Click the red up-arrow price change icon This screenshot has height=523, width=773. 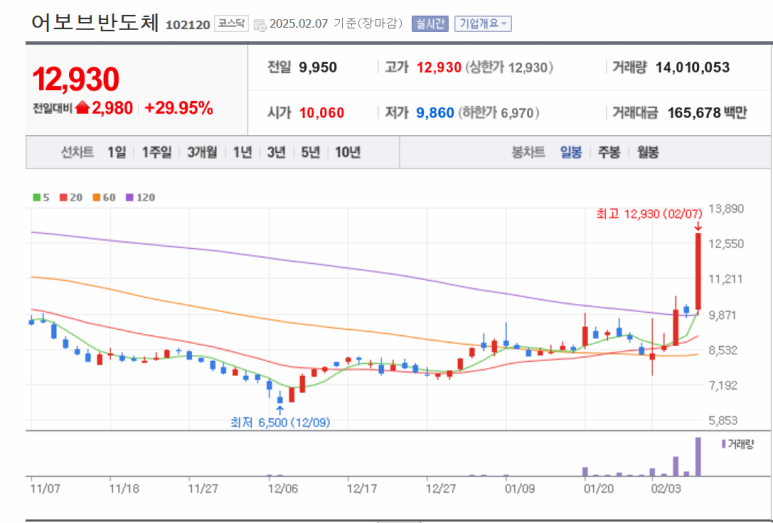coord(82,107)
